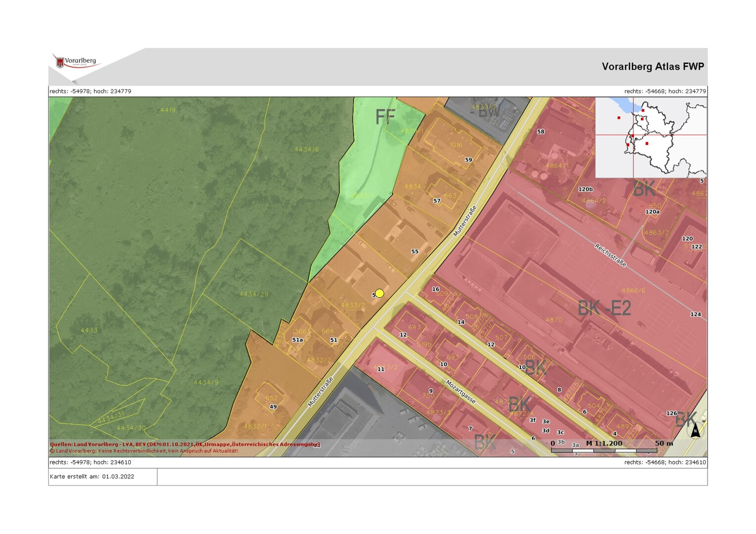The height and width of the screenshot is (534, 756).
Task: Click house number 120b label
Action: pos(585,189)
